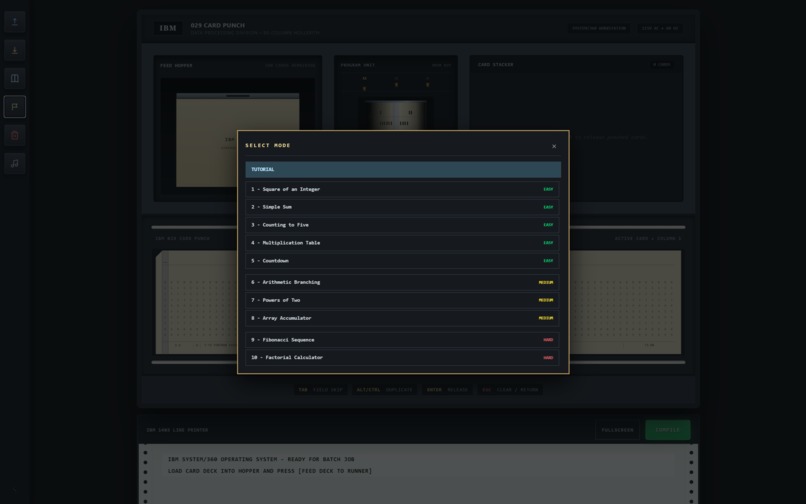Choose challenge 6 - Arithmetic Branching
Image resolution: width=806 pixels, height=504 pixels.
tap(402, 282)
